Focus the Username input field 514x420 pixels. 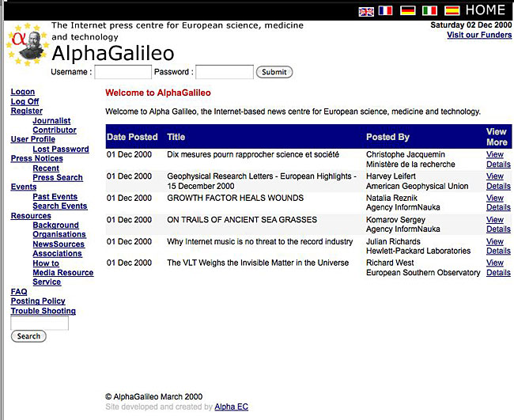coord(123,72)
